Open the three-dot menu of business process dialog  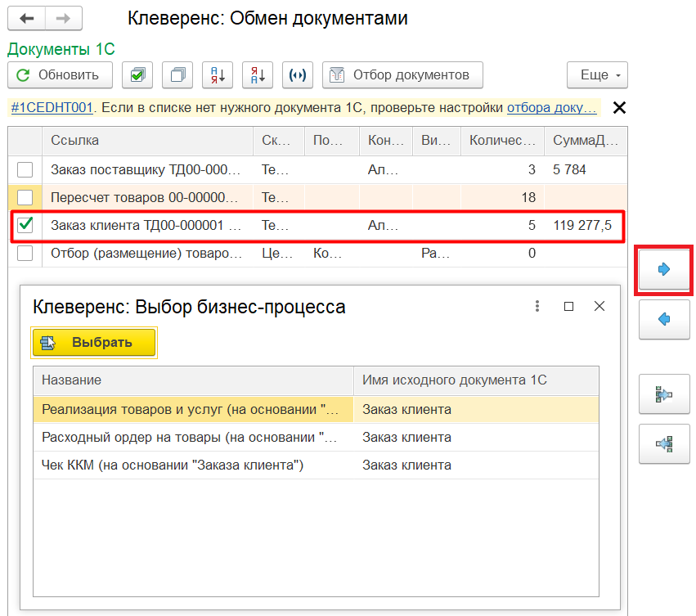pyautogui.click(x=537, y=306)
